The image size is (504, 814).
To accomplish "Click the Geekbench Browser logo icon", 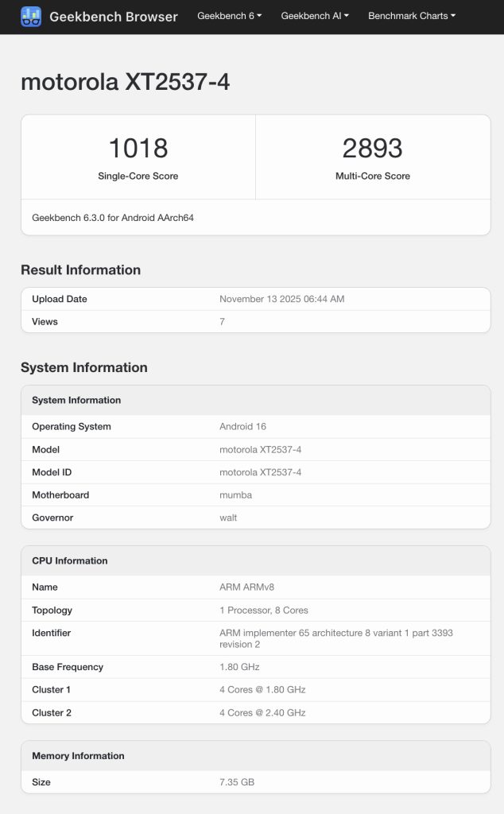I will (29, 17).
